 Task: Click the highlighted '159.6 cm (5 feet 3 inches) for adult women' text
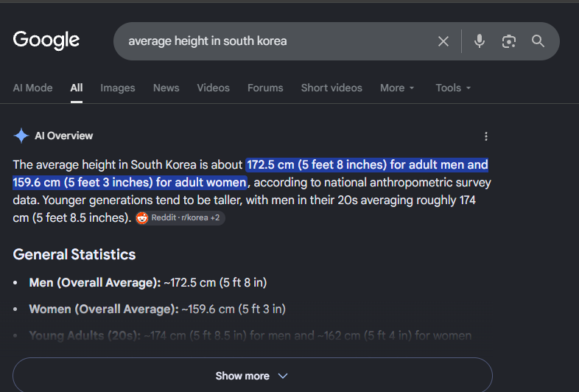click(130, 183)
